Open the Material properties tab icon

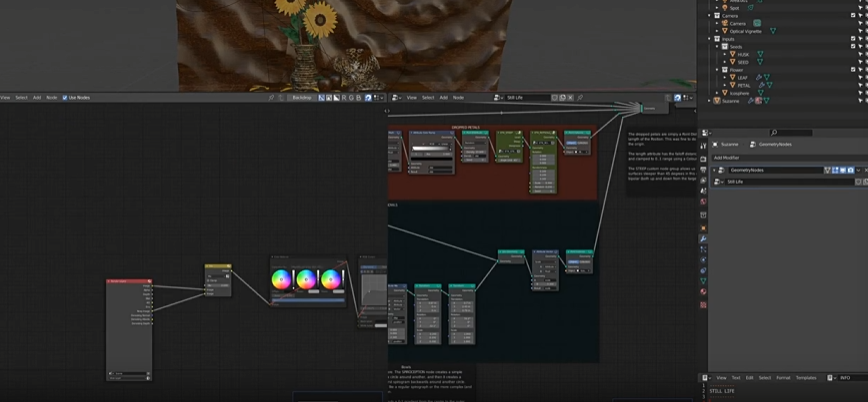[x=704, y=292]
